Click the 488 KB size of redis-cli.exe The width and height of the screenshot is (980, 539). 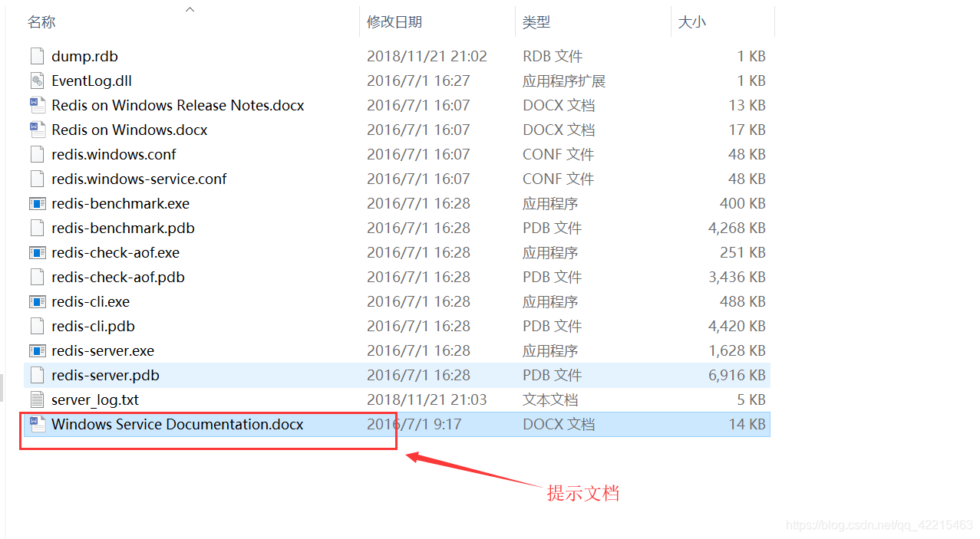[743, 301]
